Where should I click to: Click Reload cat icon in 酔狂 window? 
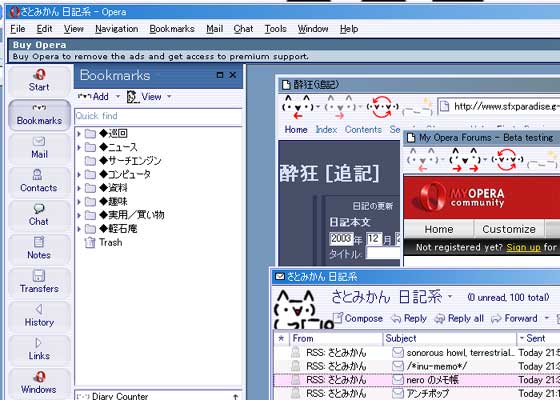click(x=382, y=107)
